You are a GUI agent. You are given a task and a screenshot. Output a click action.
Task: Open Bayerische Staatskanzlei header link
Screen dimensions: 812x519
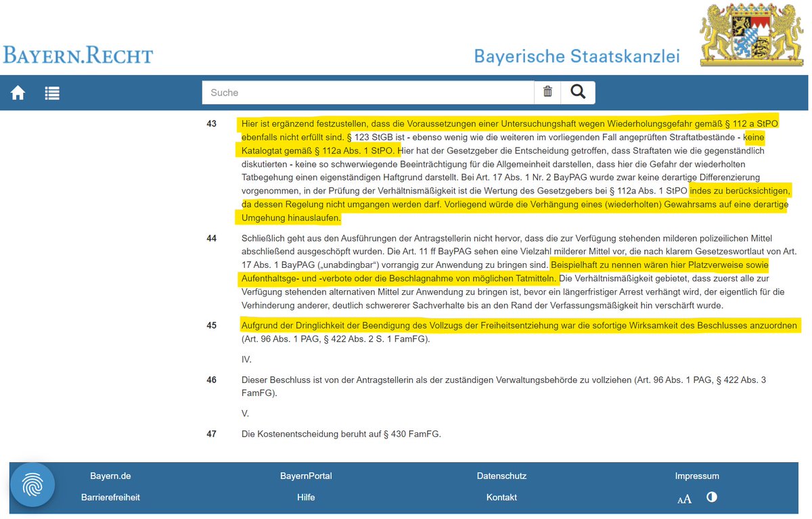(577, 55)
